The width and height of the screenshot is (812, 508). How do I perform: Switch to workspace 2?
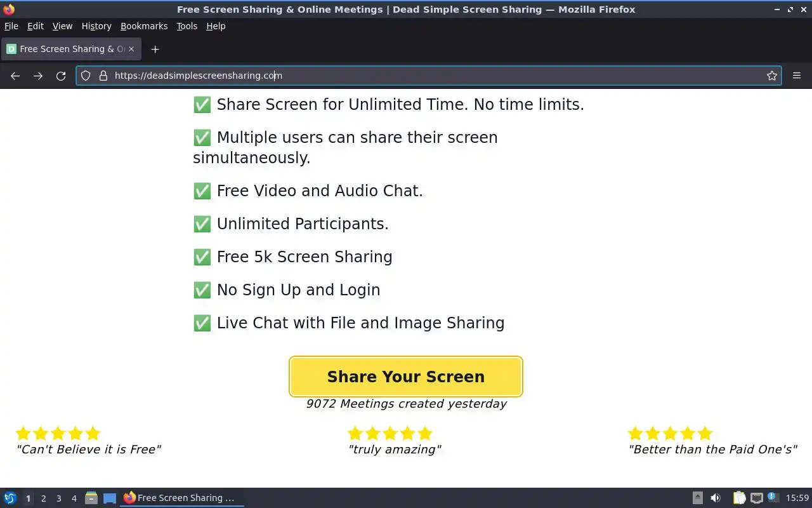click(43, 498)
